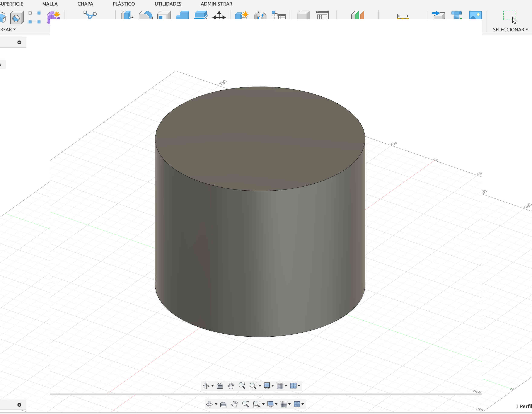Select the Measure tool

click(403, 16)
